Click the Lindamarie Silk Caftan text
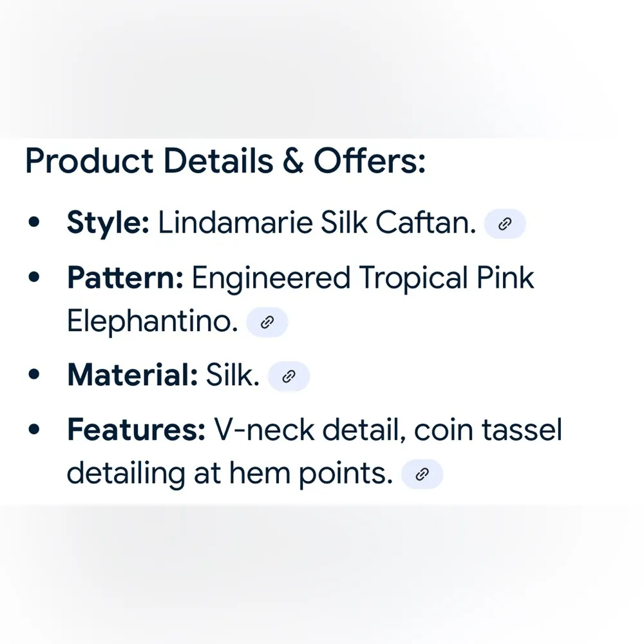The image size is (644, 644). coord(317,223)
